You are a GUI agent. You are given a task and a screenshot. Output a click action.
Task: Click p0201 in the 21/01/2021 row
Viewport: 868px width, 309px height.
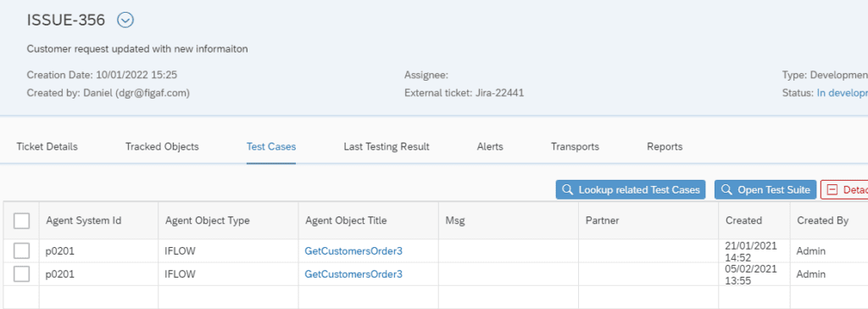(x=60, y=251)
